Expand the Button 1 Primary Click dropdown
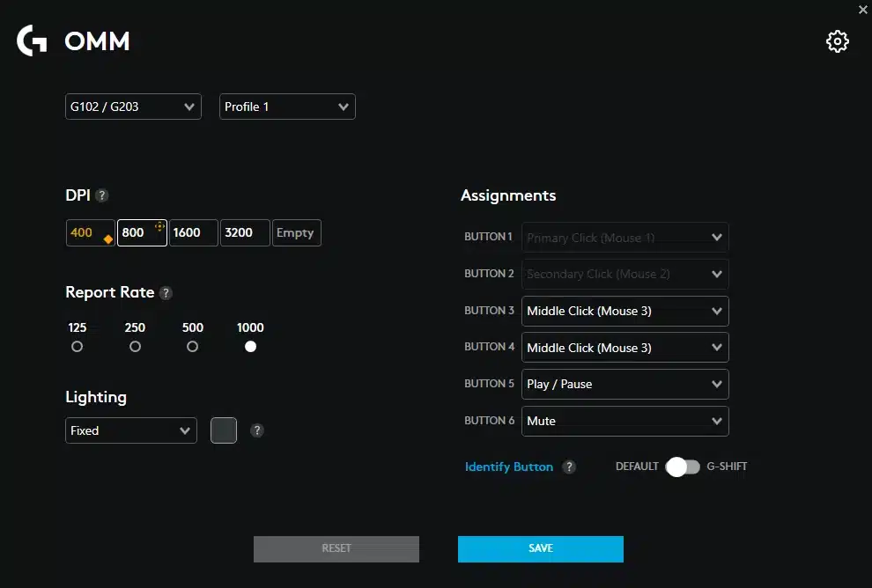Image resolution: width=872 pixels, height=588 pixels. (625, 238)
